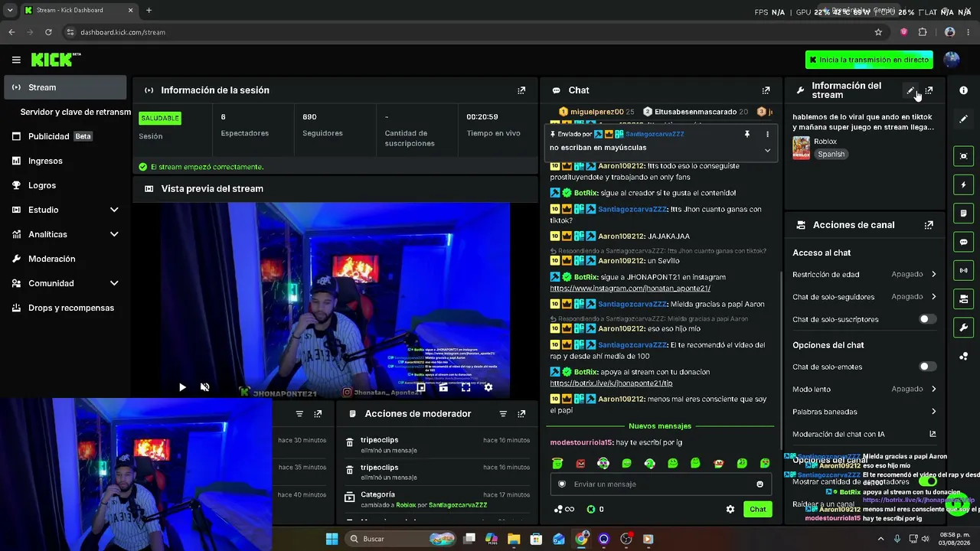Click the wrench icon in the right rail
The width and height of the screenshot is (980, 551).
coord(963,328)
